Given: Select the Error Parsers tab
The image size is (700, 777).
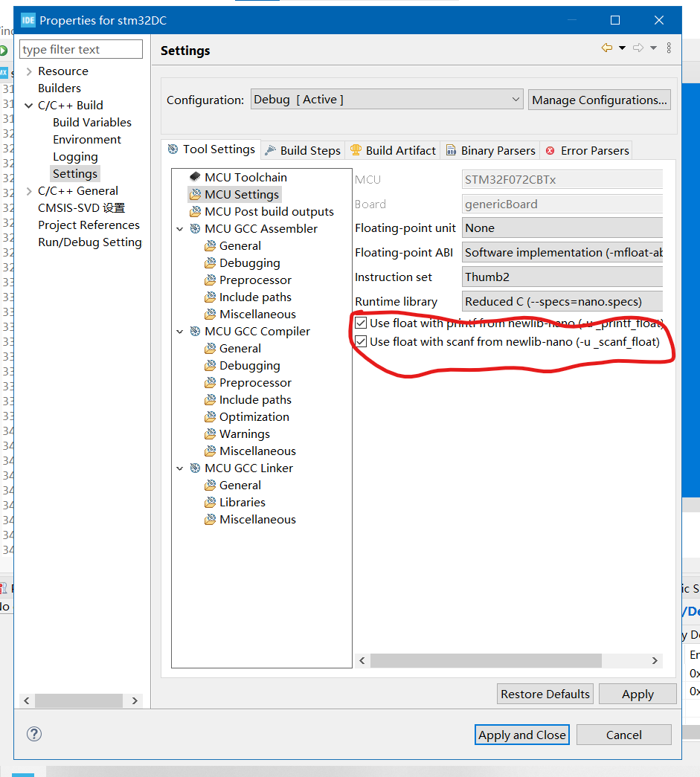Looking at the screenshot, I should tap(587, 151).
